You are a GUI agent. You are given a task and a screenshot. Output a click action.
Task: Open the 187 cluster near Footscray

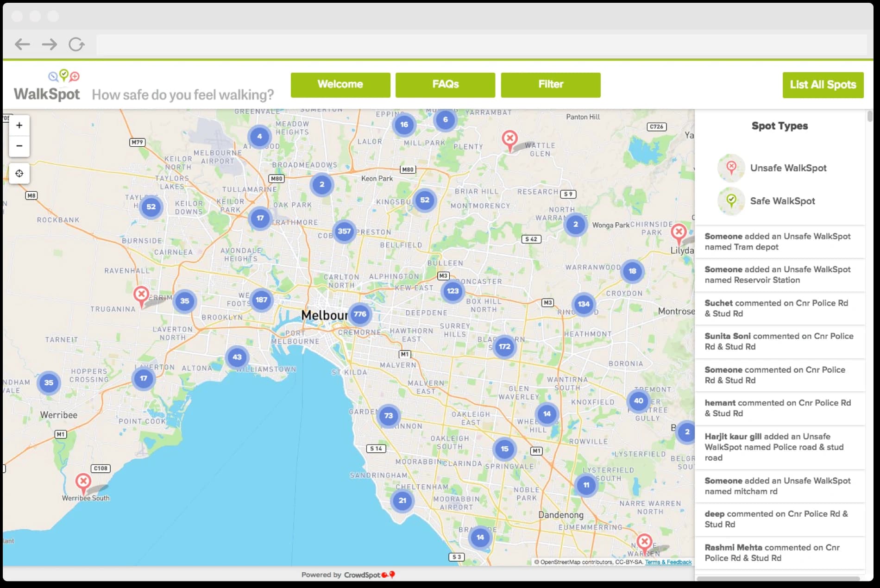261,300
